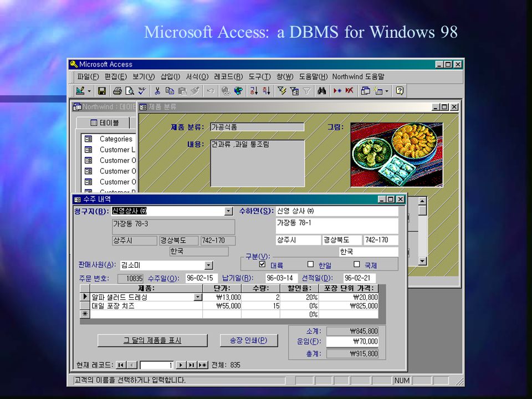Click the Cut scissors icon

[157, 91]
